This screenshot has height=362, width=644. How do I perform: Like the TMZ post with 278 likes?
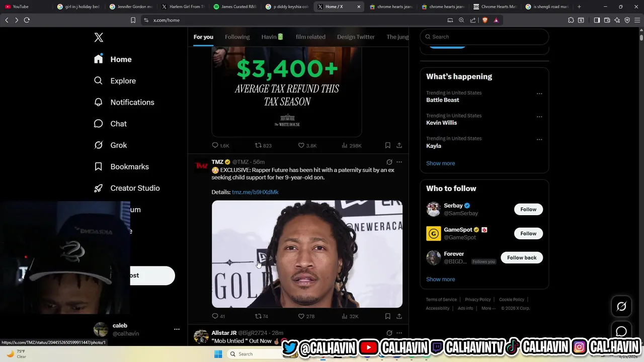point(306,316)
